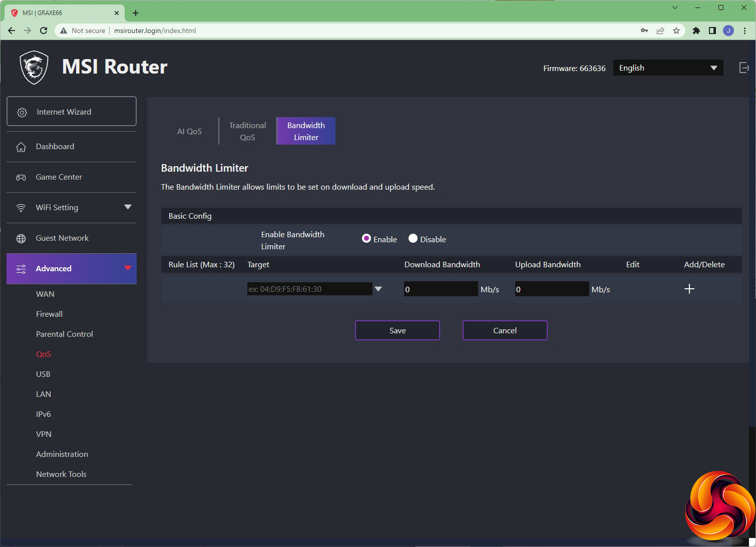
Task: Click the browser address bar URL
Action: click(155, 31)
